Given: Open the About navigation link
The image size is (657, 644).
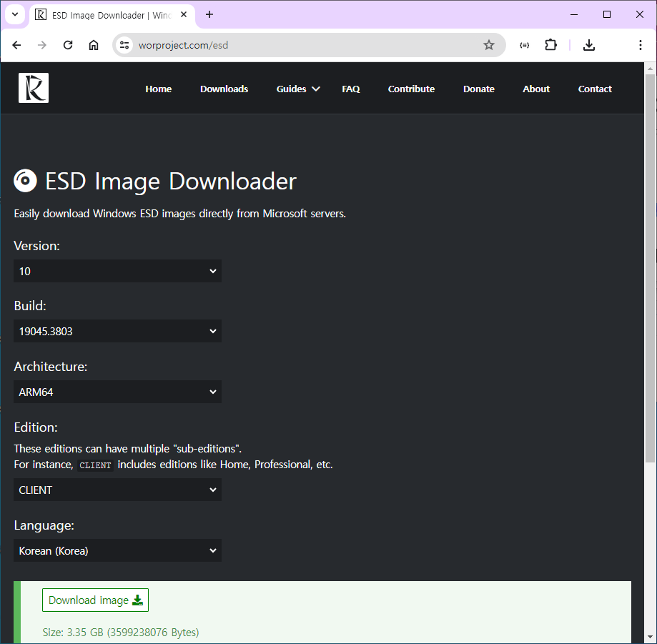Looking at the screenshot, I should click(x=536, y=89).
